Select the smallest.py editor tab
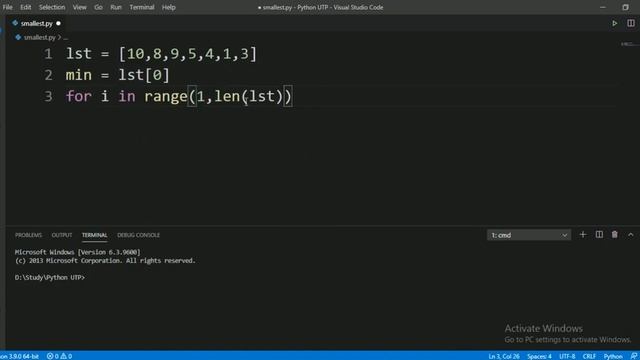This screenshot has height=360, width=640. point(36,23)
